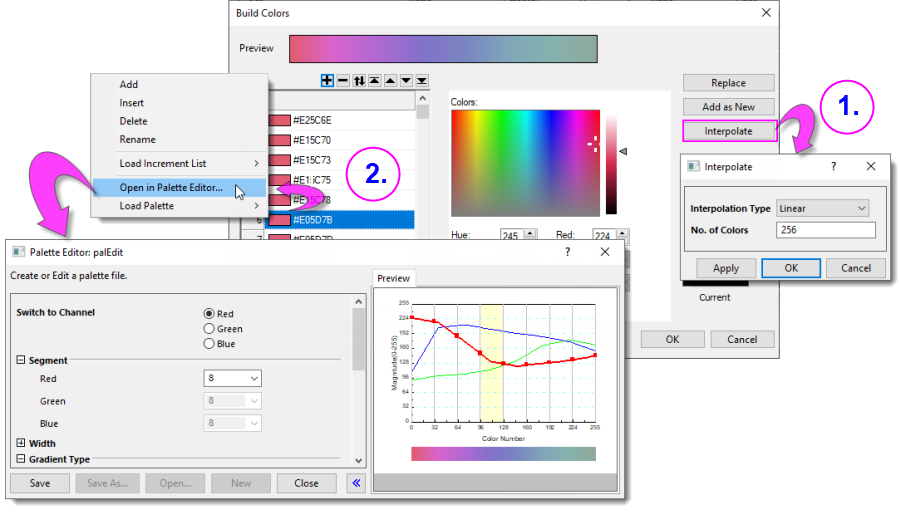Image resolution: width=899 pixels, height=514 pixels.
Task: Click Close in the Palette Editor
Action: [306, 483]
